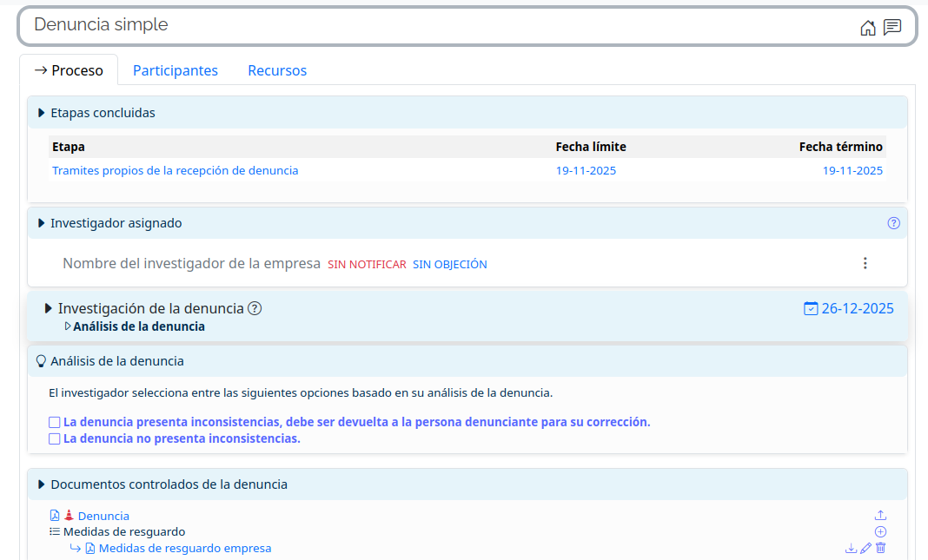The image size is (928, 560).
Task: Expand the Análisis de la denuncia sub-stage
Action: (69, 327)
